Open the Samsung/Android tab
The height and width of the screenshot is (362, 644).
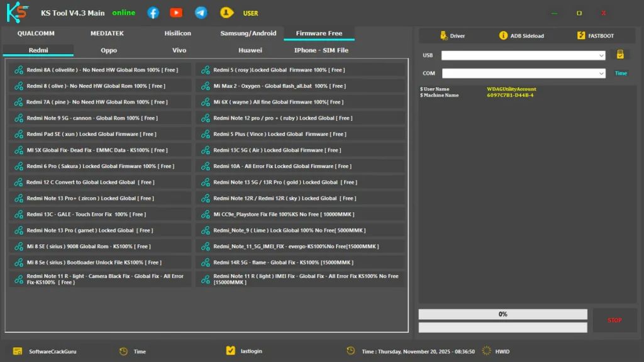248,33
